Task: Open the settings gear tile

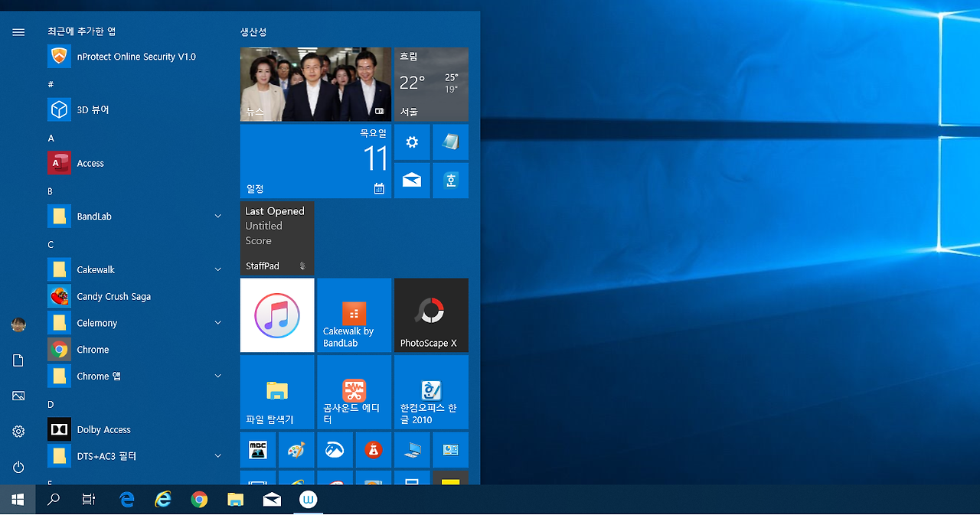Action: (412, 142)
